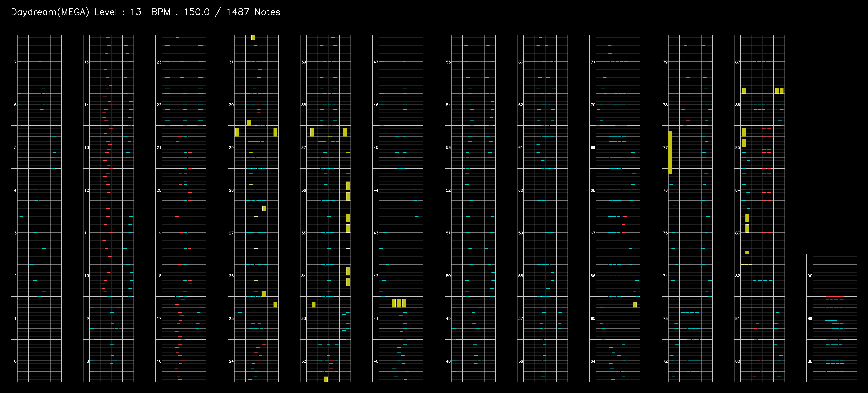The width and height of the screenshot is (868, 393).
Task: Click measure label "63"
Action: [x=521, y=62]
